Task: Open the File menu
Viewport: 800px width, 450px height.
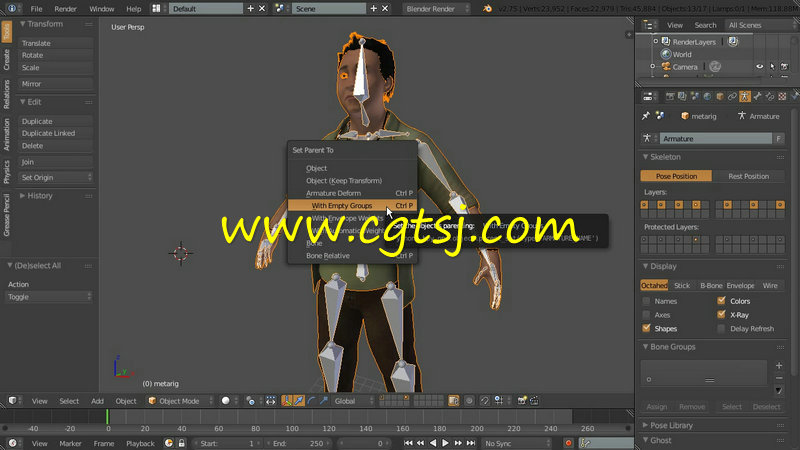Action: coord(36,9)
